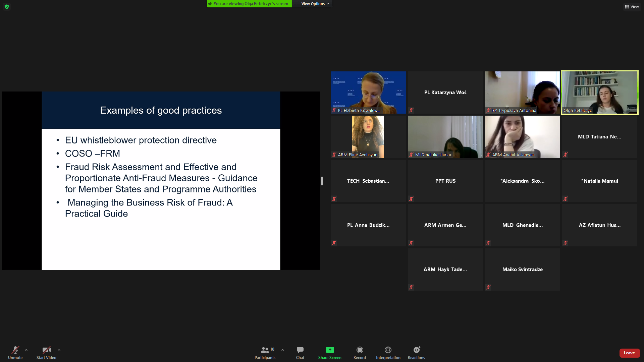Open the Reactions smiley icon
Viewport: 644px width, 362px height.
416,350
